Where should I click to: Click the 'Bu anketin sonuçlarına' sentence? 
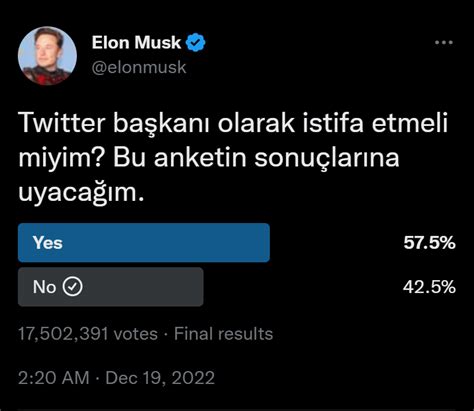256,158
